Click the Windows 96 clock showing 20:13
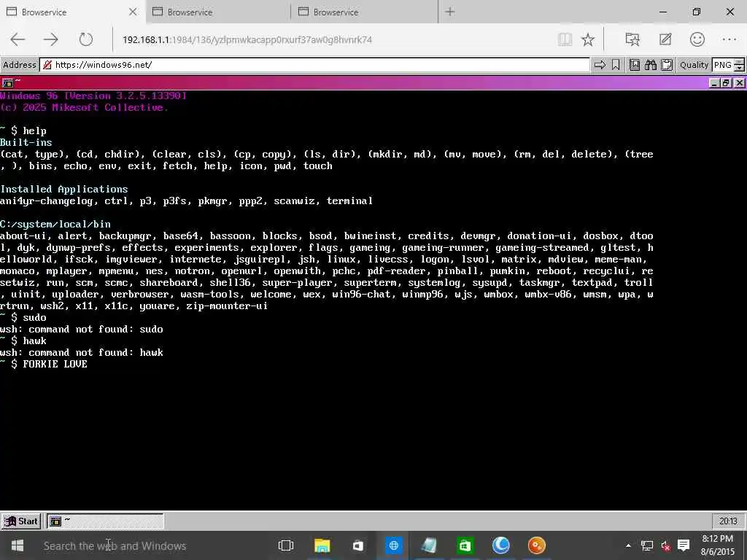 tap(728, 521)
